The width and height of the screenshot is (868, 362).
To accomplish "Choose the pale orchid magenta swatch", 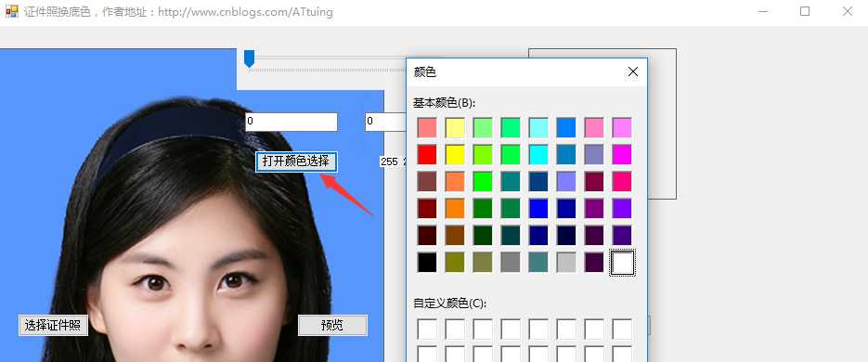I will (622, 127).
